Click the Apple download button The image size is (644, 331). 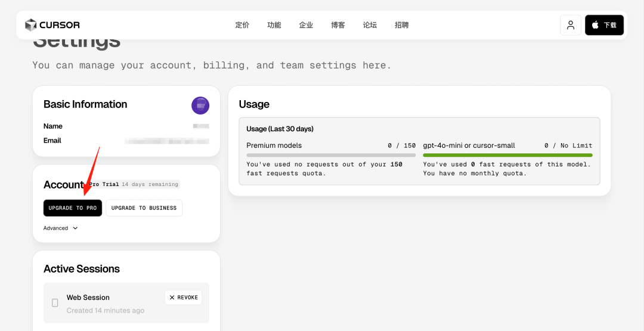click(x=604, y=25)
